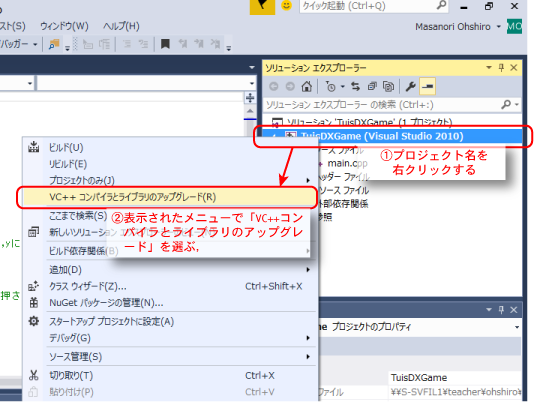The height and width of the screenshot is (402, 534).
Task: Clear all bookmarks toolbar icon
Action: point(215,44)
